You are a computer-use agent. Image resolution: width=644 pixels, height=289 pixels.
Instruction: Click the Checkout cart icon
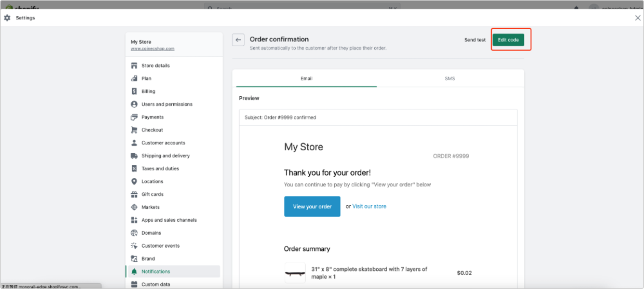134,130
